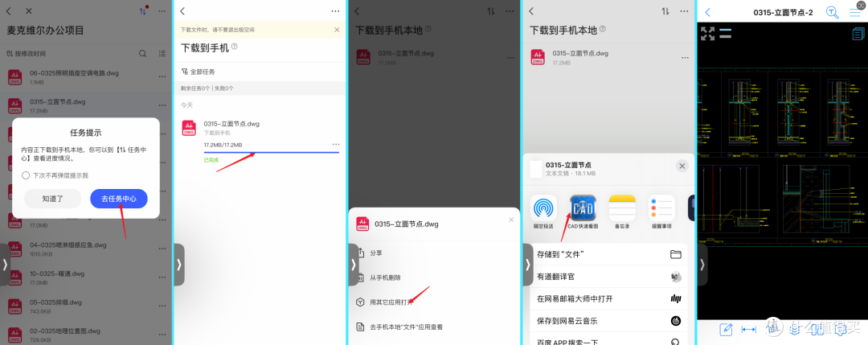Tap the CAD drawing canvas of 0315-立面节点-2

781,171
